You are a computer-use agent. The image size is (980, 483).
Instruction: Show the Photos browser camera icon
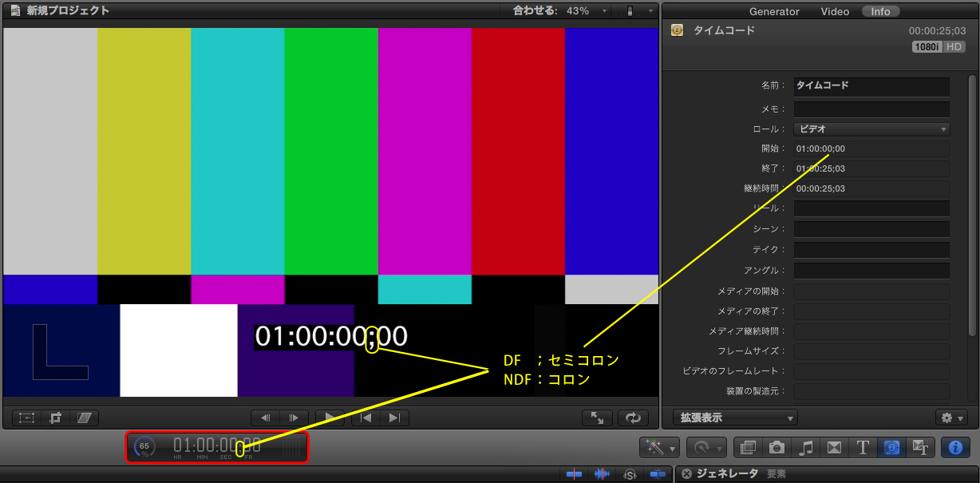777,448
